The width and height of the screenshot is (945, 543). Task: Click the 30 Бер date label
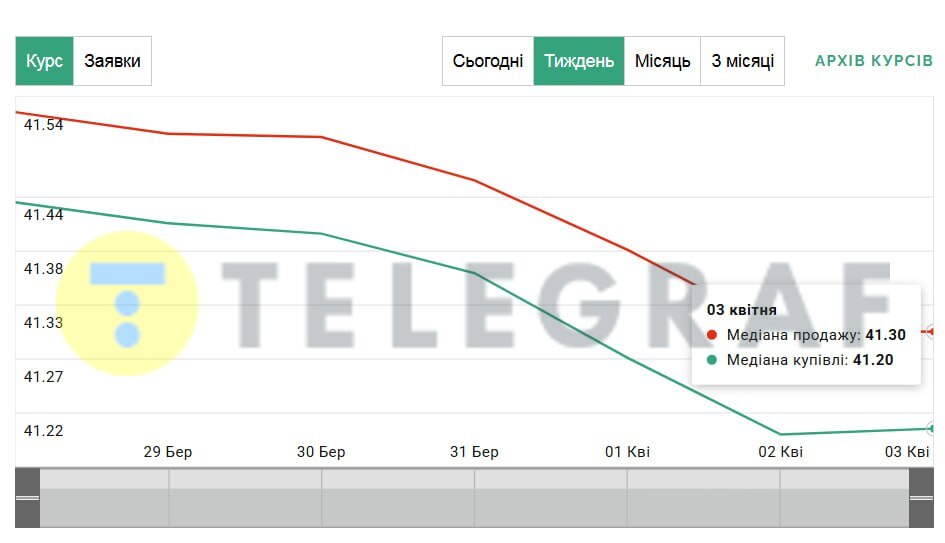coord(321,452)
